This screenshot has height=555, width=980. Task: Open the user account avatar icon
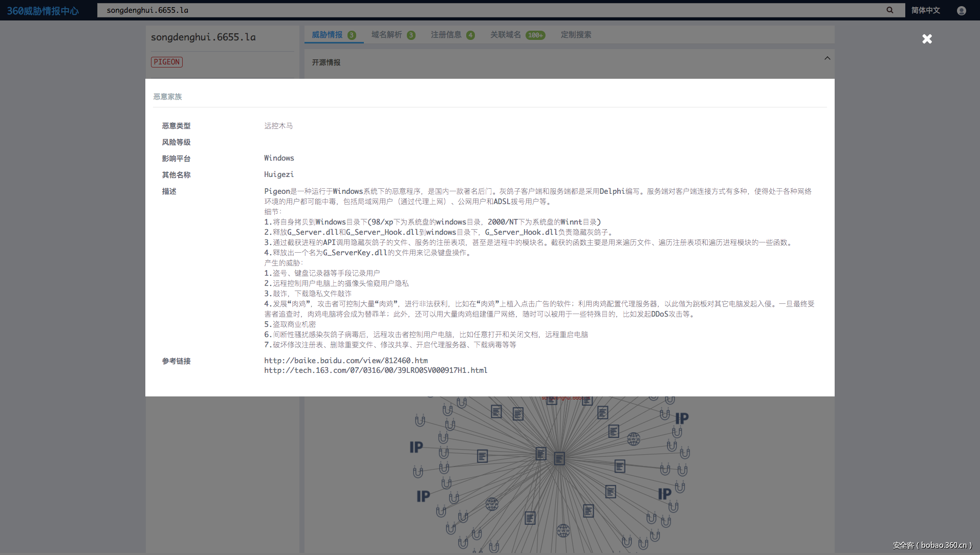tap(962, 10)
